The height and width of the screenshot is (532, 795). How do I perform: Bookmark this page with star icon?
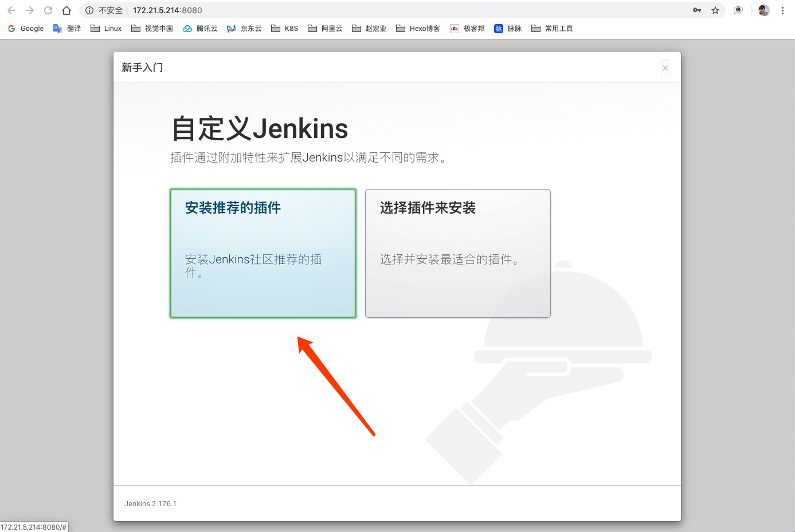pos(715,10)
